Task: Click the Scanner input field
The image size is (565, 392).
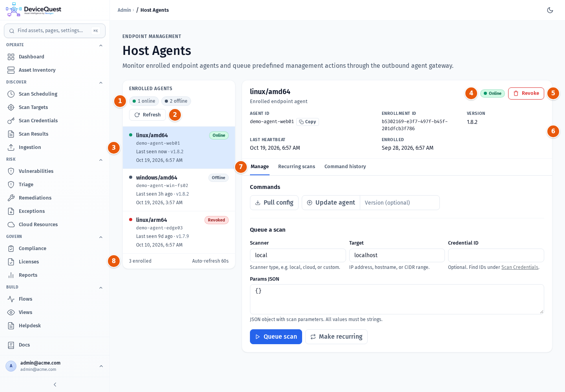Action: (x=298, y=255)
